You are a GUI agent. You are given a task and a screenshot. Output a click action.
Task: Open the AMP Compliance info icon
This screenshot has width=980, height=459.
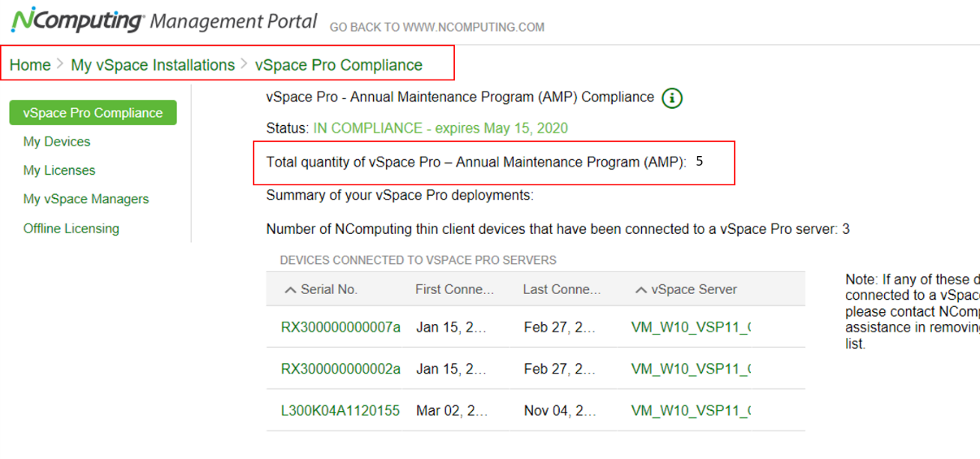click(x=672, y=98)
